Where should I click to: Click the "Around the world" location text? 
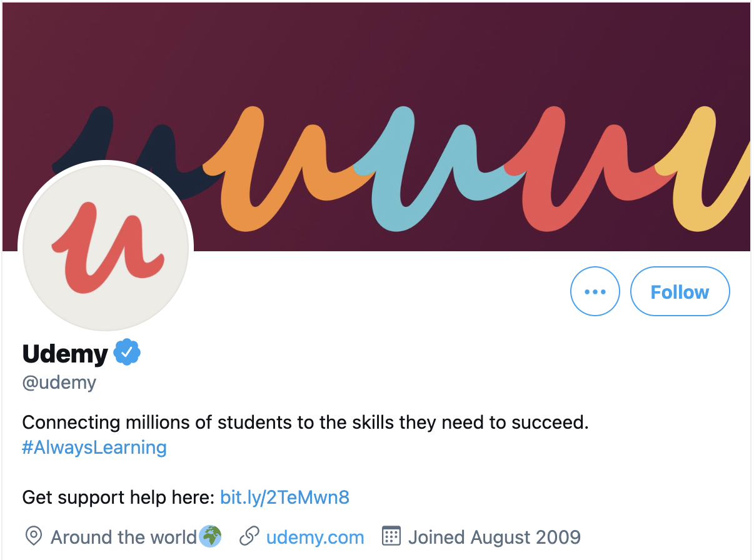(x=124, y=537)
